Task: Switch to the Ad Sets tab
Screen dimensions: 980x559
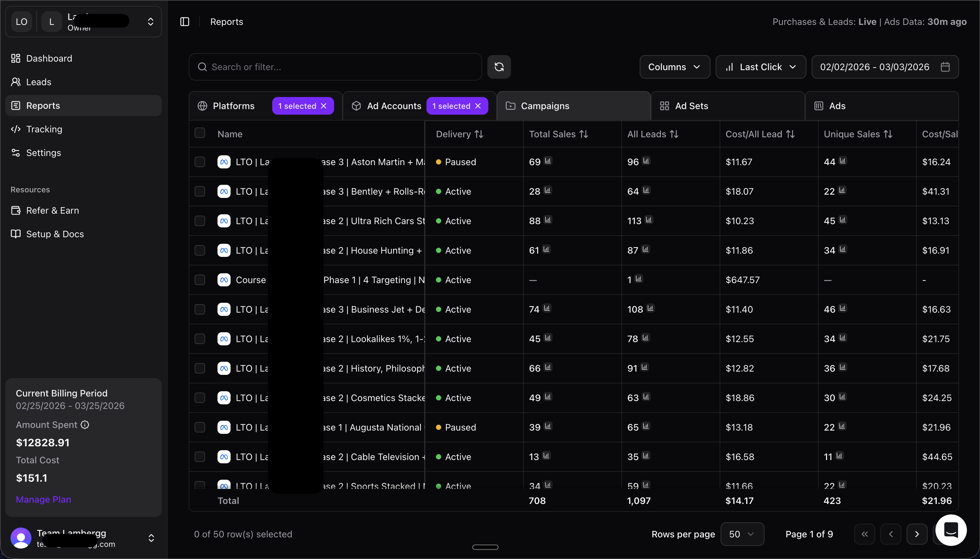Action: coord(691,106)
